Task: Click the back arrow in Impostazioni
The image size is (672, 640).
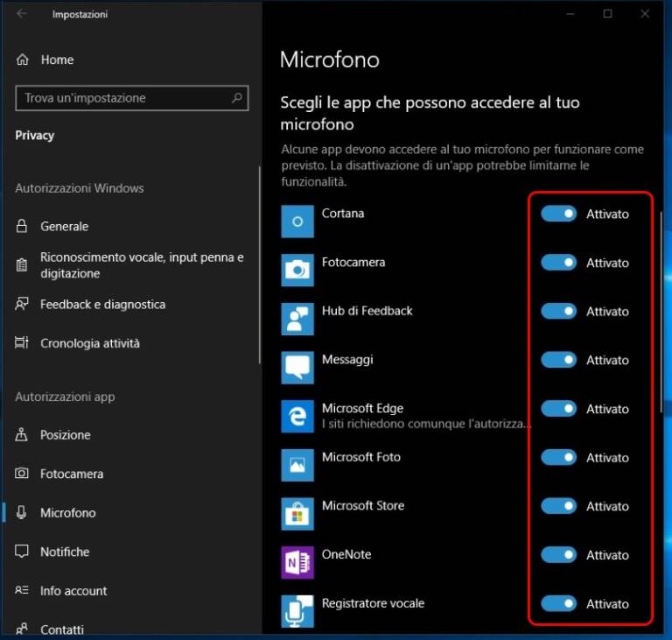Action: [x=21, y=14]
